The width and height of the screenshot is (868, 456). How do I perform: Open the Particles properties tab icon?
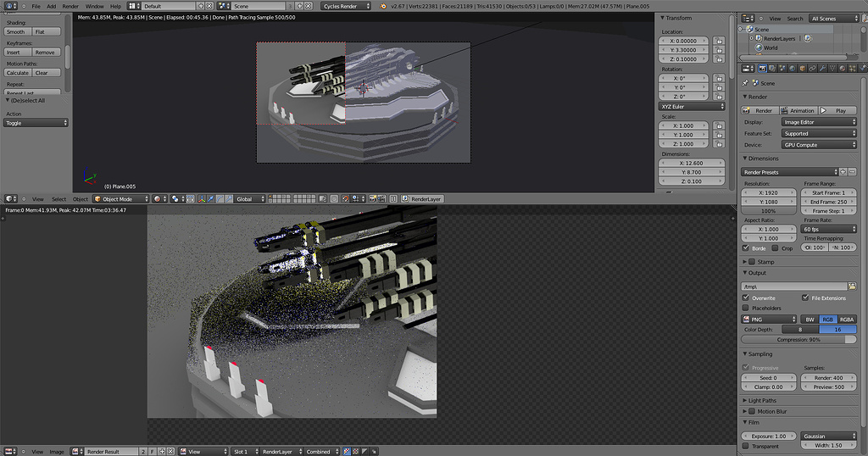[852, 68]
